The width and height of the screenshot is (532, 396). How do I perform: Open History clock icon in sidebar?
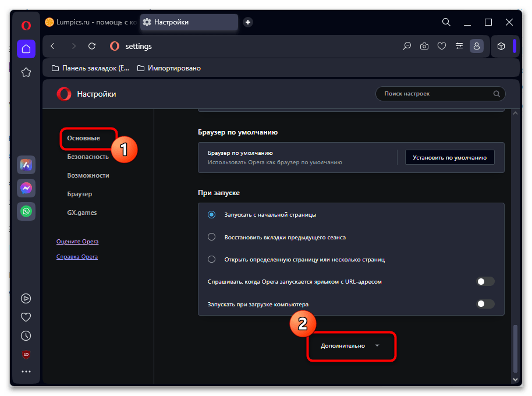tap(26, 335)
